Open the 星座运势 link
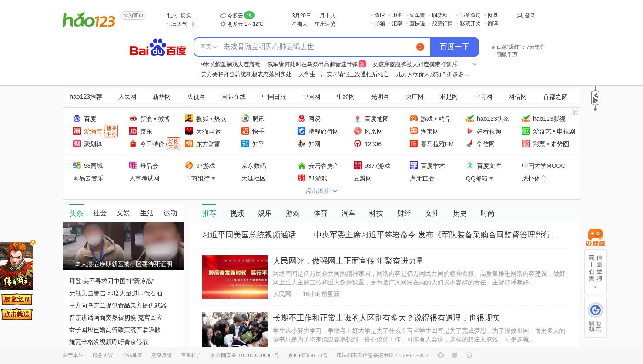Image resolution: width=643 pixels, height=364 pixels. (325, 24)
